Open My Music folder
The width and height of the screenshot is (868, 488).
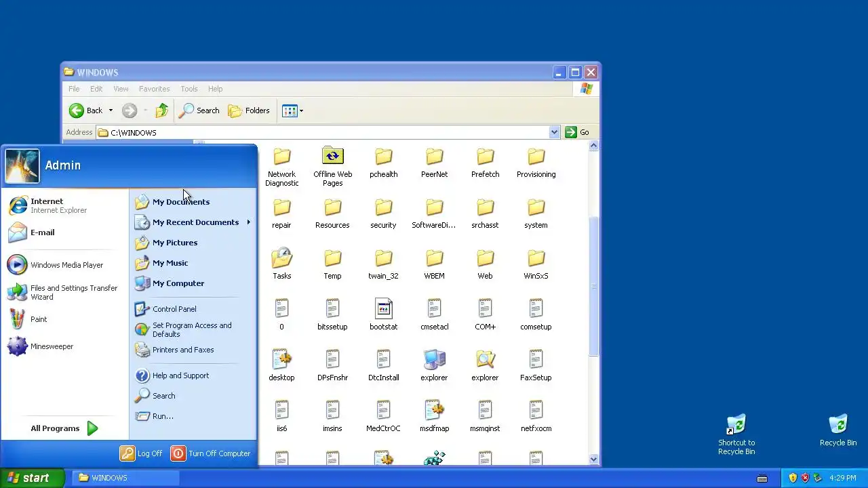click(193, 263)
